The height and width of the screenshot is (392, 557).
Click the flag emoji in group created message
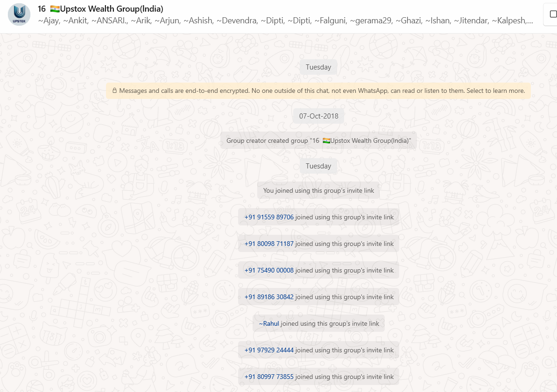pos(326,141)
